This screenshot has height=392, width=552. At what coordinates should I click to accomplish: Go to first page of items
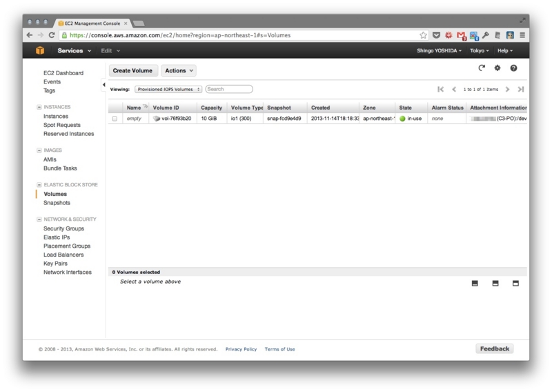440,90
